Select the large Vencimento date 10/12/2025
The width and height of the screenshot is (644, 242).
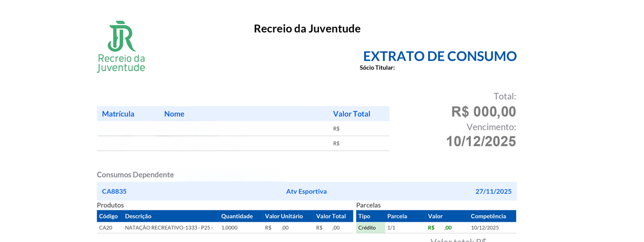(x=480, y=141)
